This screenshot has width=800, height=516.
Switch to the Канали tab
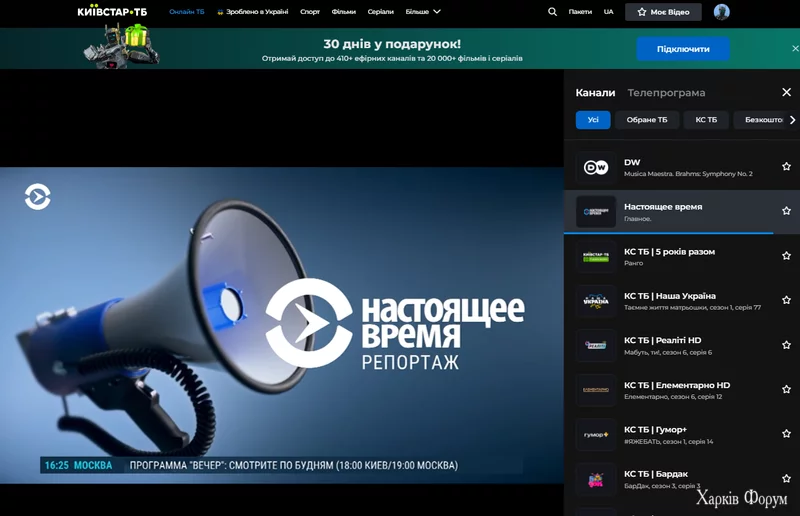pos(595,92)
